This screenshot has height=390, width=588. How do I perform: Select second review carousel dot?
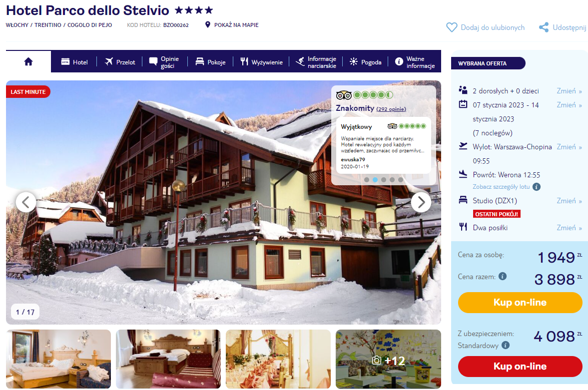[x=375, y=180]
